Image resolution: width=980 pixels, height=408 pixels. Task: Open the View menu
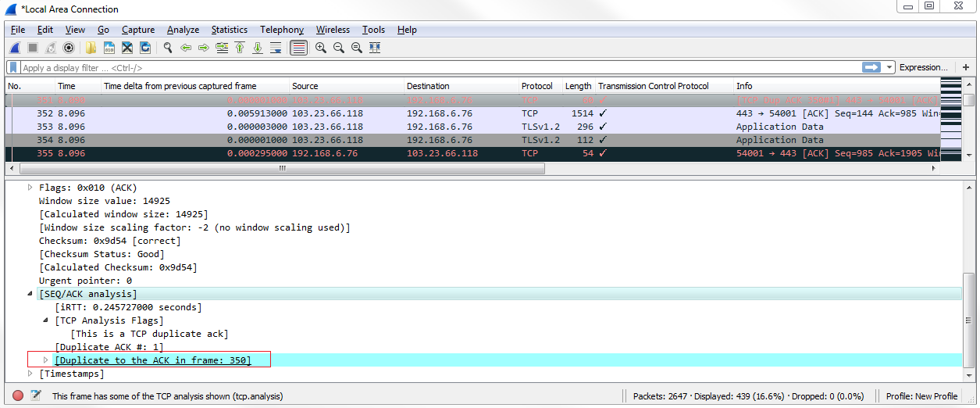pos(75,30)
